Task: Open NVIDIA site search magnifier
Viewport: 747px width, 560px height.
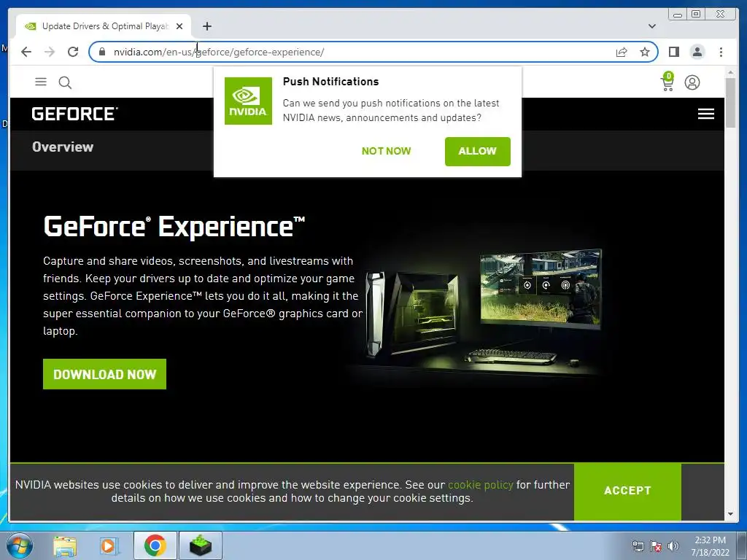Action: coord(65,83)
